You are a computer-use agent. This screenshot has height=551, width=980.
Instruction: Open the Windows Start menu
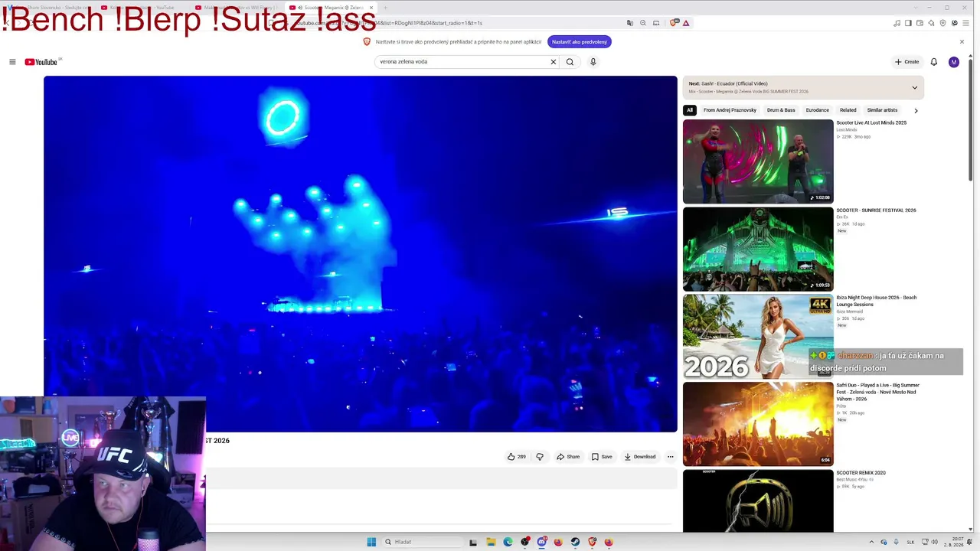[x=371, y=542]
